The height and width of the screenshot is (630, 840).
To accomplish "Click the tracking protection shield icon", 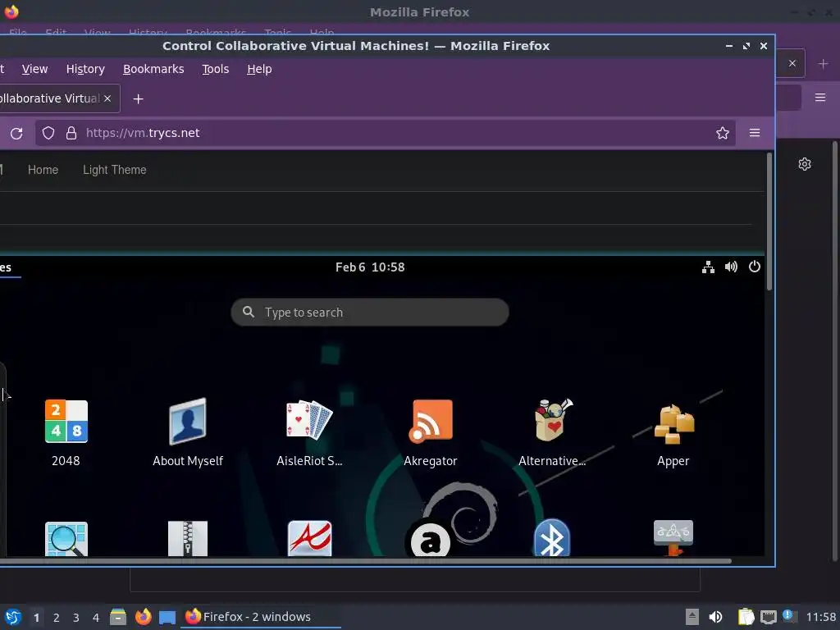I will [x=48, y=133].
